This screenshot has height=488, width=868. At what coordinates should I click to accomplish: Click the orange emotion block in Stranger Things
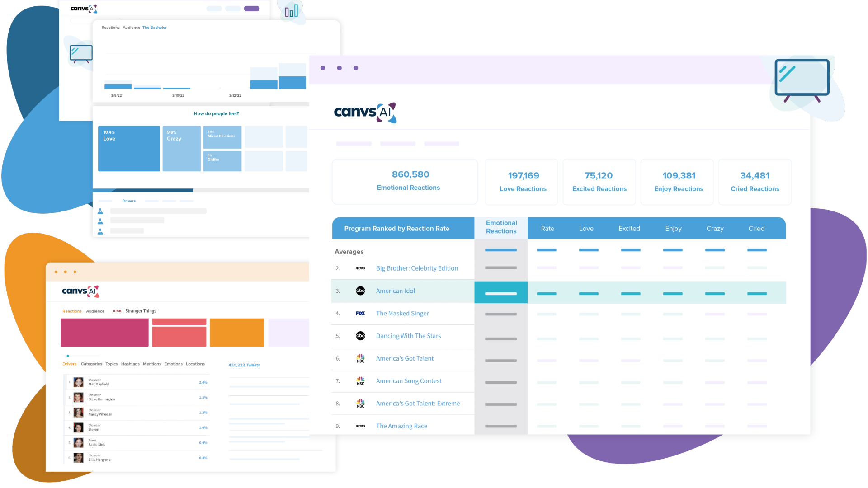coord(236,333)
